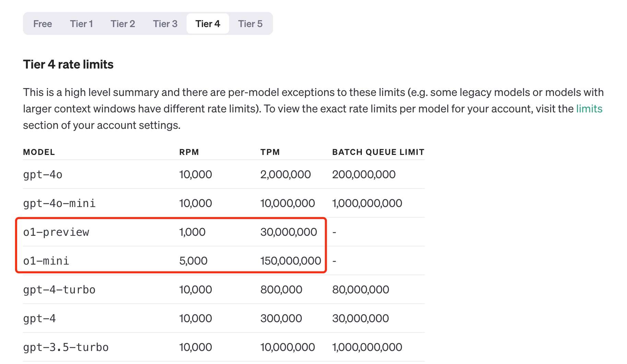Image resolution: width=627 pixels, height=364 pixels.
Task: Click the Tier 4 rate limits heading
Action: tap(68, 64)
